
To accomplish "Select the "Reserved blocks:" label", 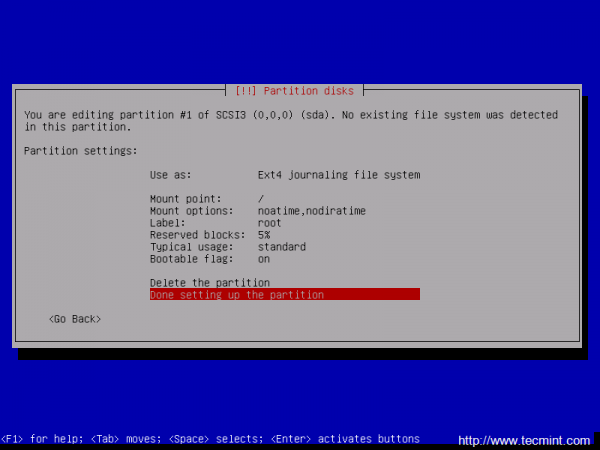I will tap(197, 235).
